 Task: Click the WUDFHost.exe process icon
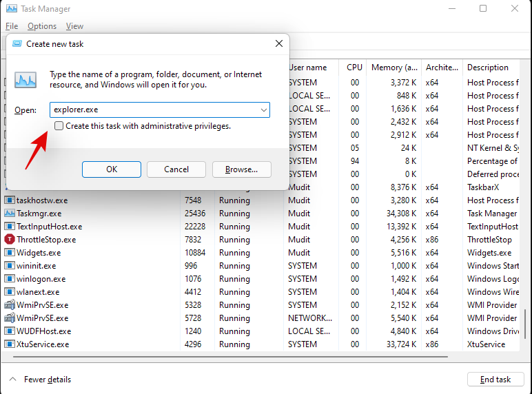click(x=10, y=331)
